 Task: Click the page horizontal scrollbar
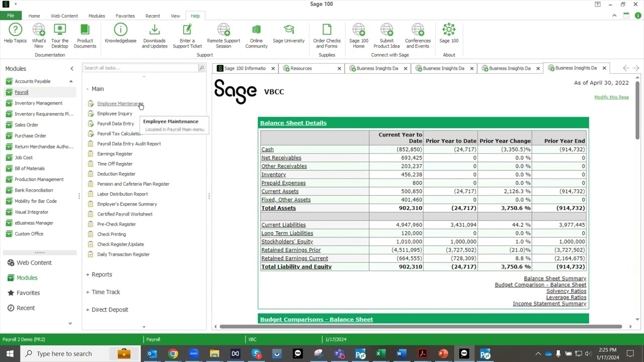click(x=422, y=327)
